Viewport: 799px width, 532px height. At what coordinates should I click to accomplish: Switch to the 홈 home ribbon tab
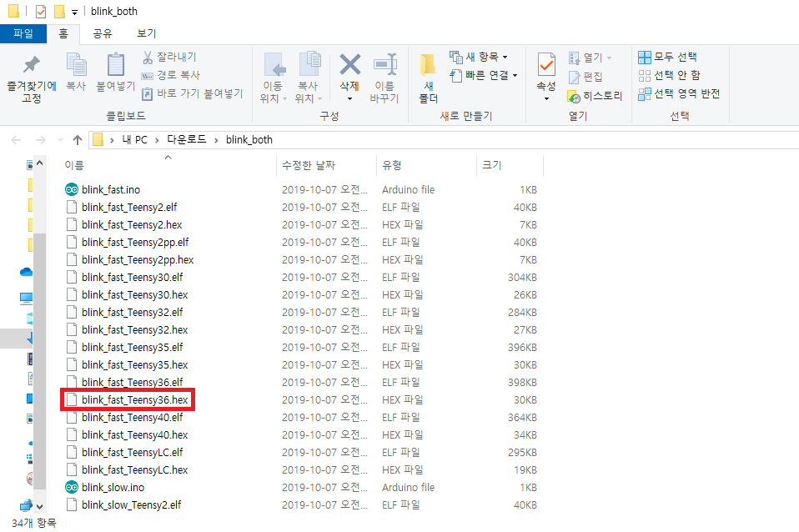coord(63,33)
